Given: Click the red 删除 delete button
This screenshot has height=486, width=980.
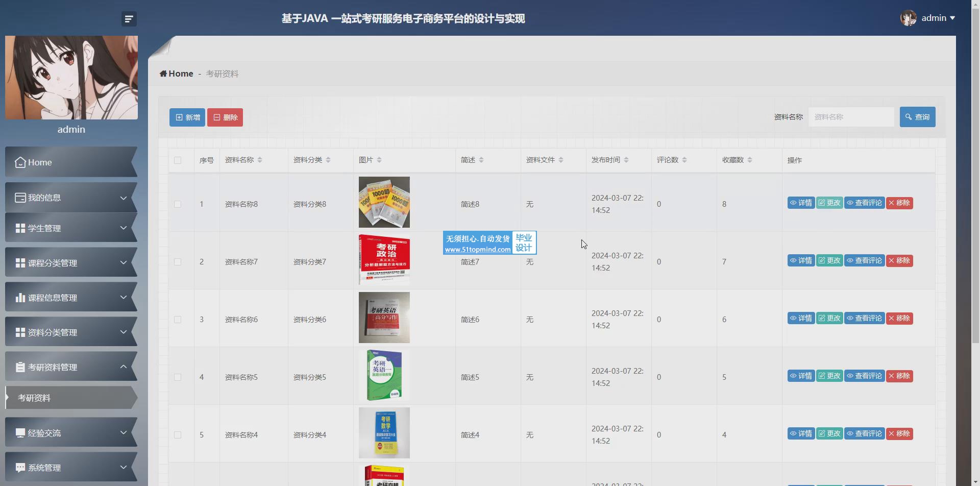Looking at the screenshot, I should click(225, 117).
